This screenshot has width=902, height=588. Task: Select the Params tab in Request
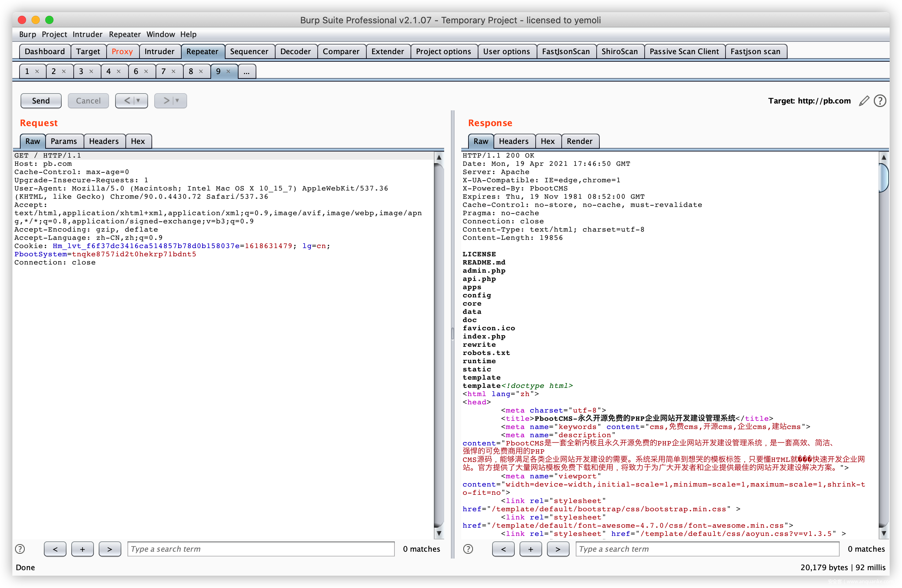pos(64,141)
